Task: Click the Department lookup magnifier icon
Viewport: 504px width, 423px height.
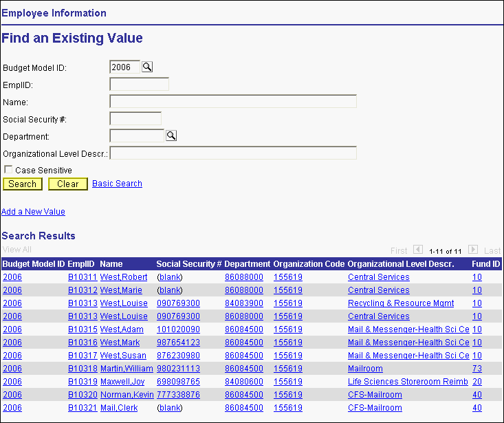Action: [171, 135]
